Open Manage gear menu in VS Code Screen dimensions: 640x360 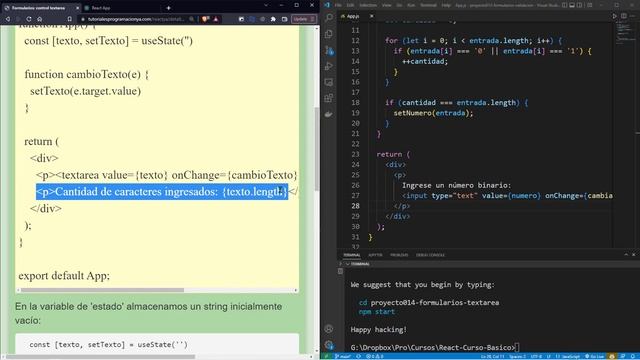click(329, 345)
